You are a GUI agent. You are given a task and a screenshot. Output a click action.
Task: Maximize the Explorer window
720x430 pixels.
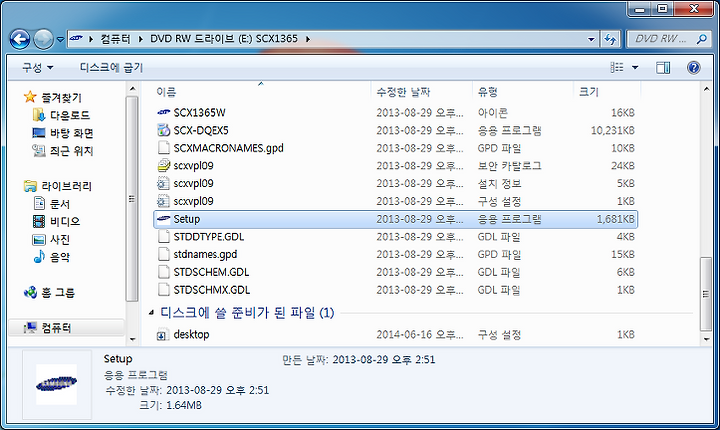(663, 8)
